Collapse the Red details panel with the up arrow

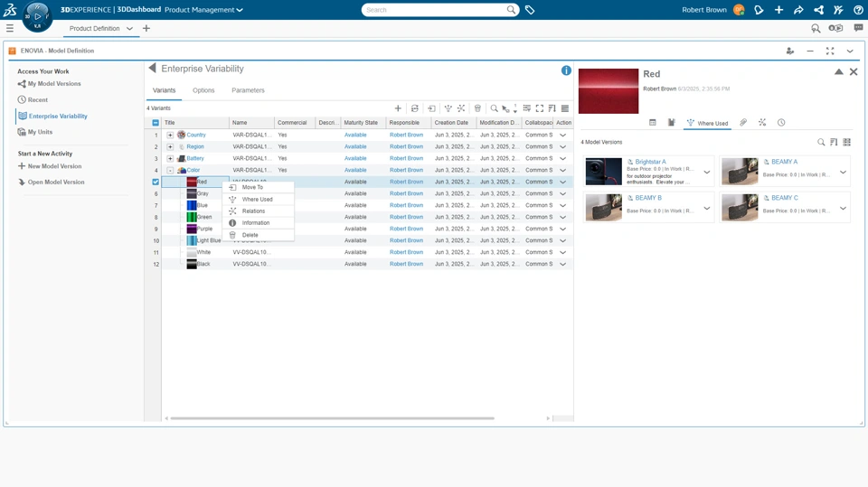pyautogui.click(x=839, y=72)
